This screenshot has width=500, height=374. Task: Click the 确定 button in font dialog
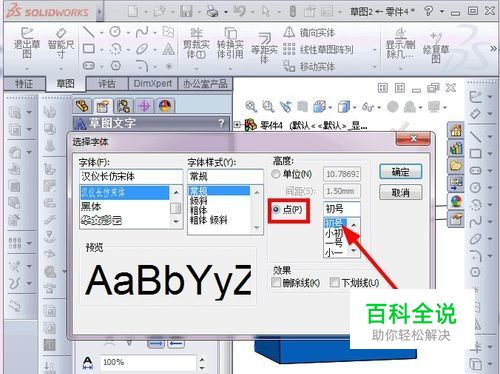click(400, 172)
